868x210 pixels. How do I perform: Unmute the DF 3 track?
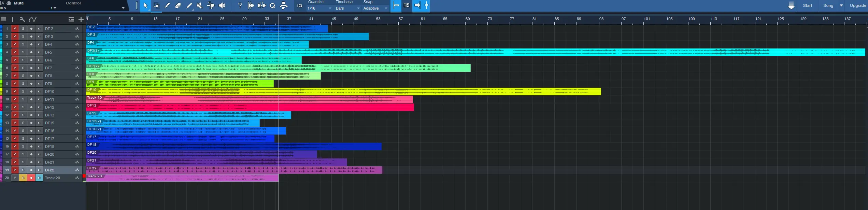(x=15, y=37)
